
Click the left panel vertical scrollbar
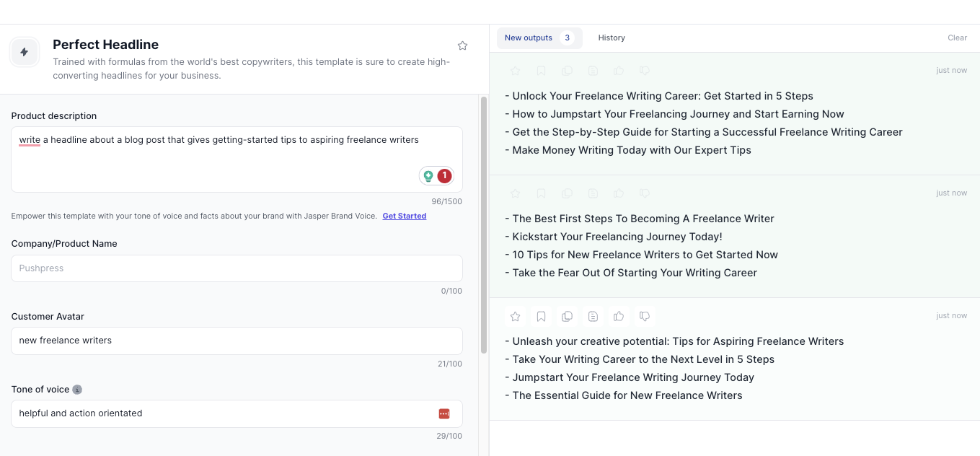pos(484,224)
